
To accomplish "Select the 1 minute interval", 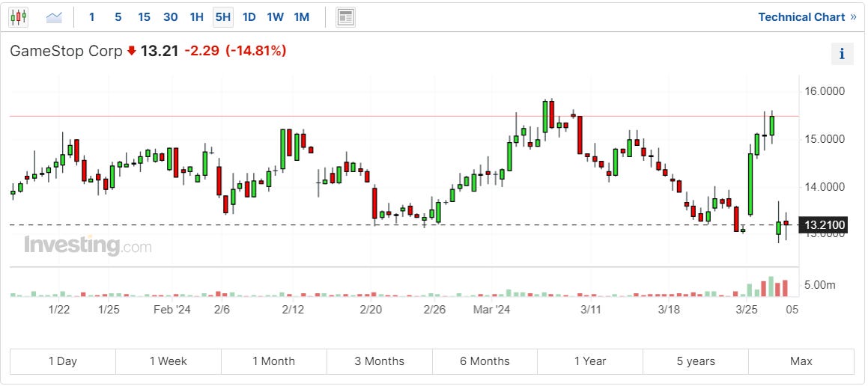I will [x=92, y=17].
